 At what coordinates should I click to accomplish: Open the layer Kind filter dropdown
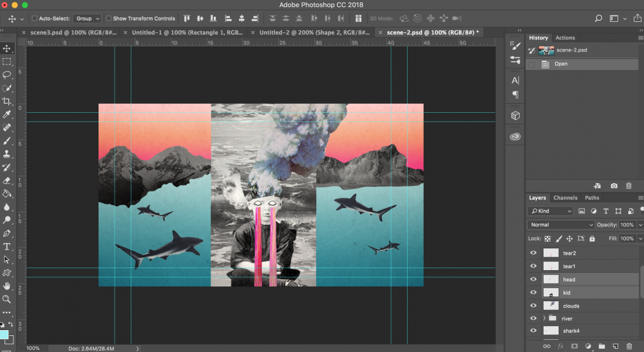click(551, 211)
